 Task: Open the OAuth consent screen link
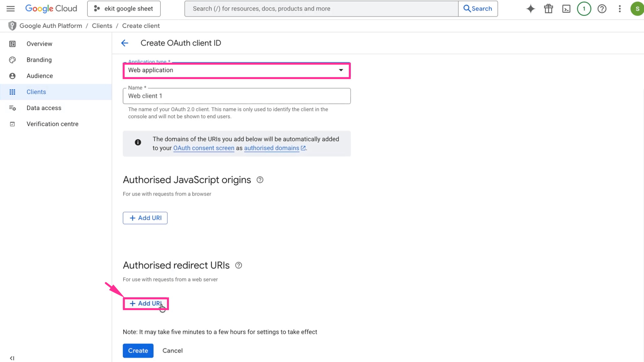[x=204, y=148]
